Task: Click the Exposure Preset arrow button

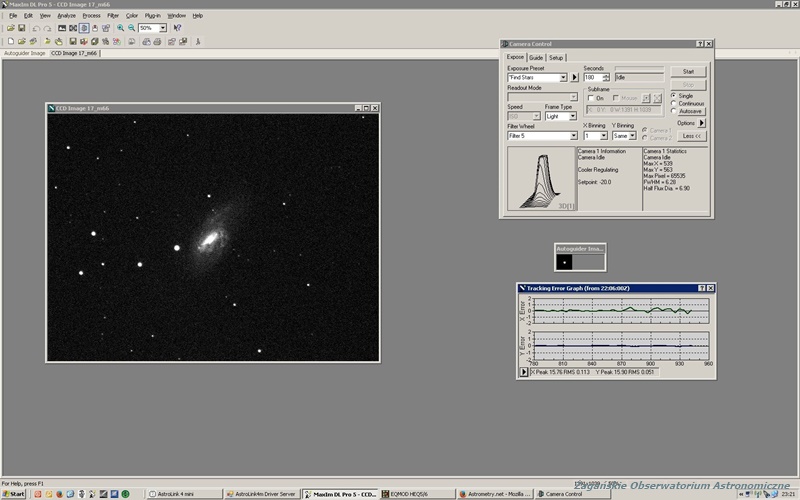Action: click(575, 77)
